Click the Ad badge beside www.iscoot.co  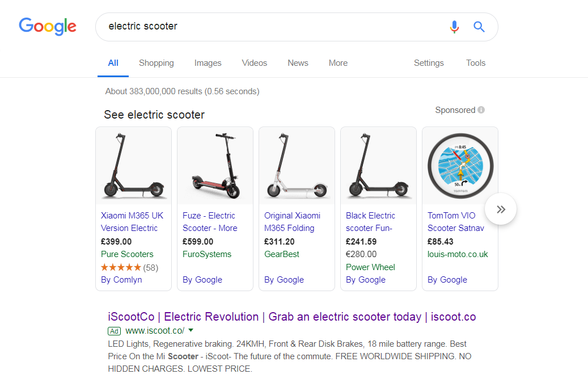point(115,331)
